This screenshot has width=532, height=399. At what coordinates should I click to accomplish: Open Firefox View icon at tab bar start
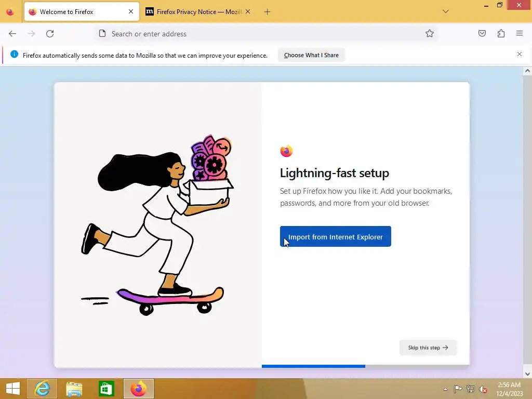pyautogui.click(x=10, y=12)
